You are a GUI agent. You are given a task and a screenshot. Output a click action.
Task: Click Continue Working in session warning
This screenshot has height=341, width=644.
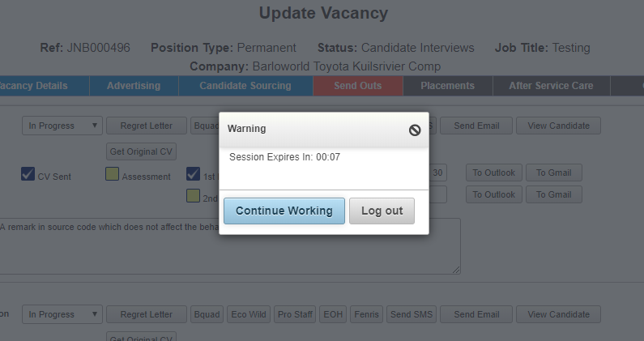284,211
